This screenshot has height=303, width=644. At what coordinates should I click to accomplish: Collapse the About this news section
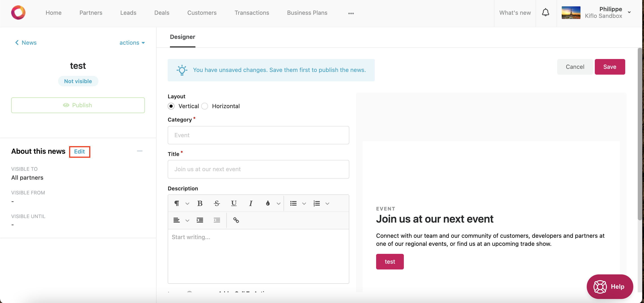[140, 151]
